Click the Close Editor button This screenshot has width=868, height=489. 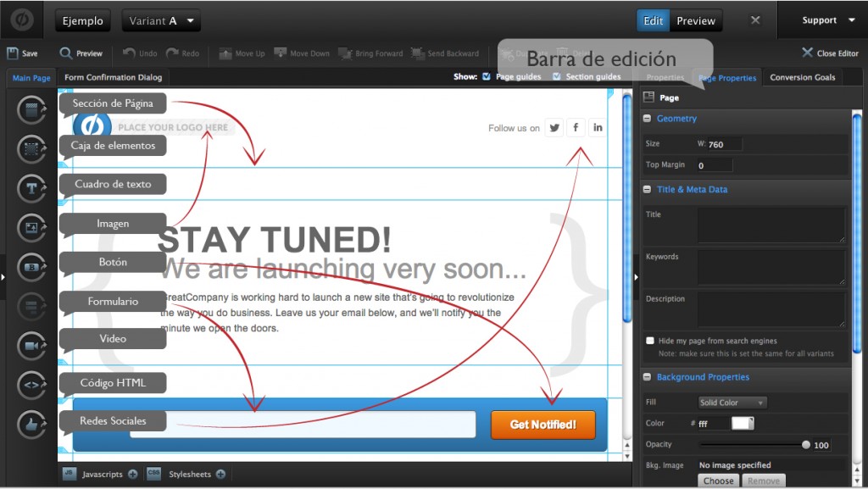tap(830, 53)
